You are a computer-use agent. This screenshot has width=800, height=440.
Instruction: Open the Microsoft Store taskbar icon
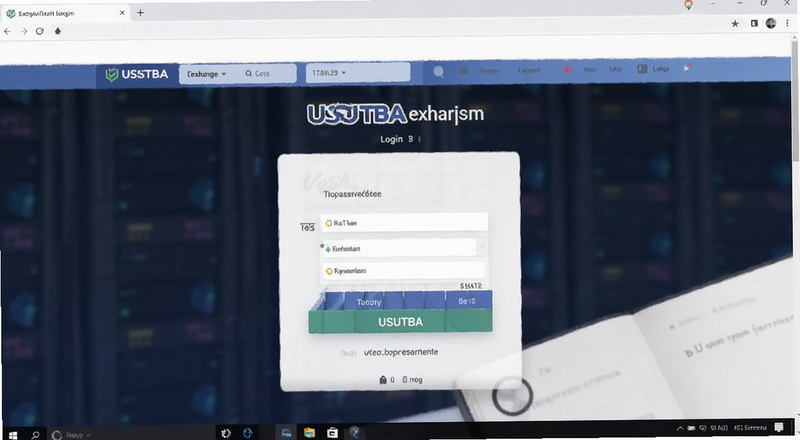[x=333, y=433]
